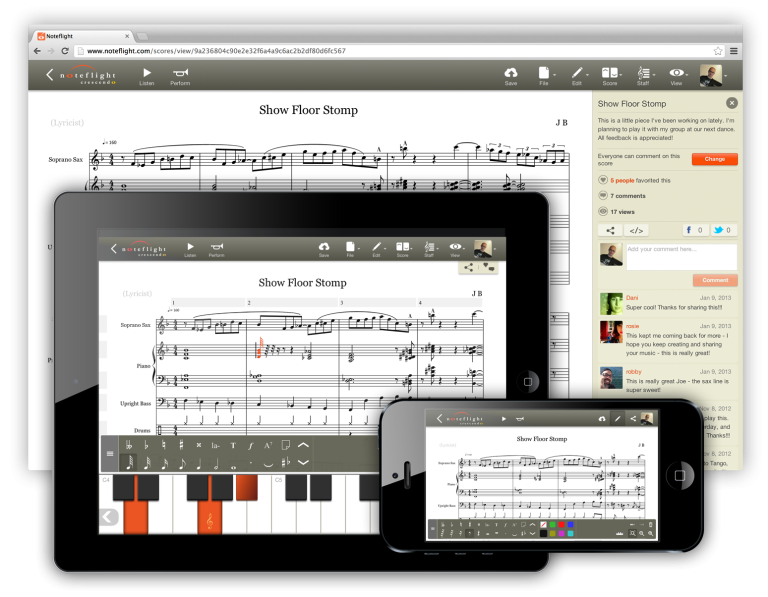The image size is (768, 597).
Task: Go back using Noteflight back chevron in browser
Action: [49, 74]
